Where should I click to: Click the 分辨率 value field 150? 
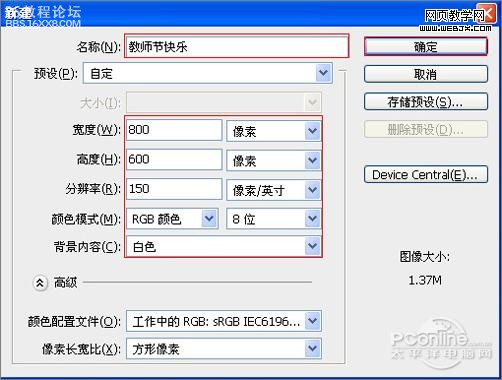[174, 189]
